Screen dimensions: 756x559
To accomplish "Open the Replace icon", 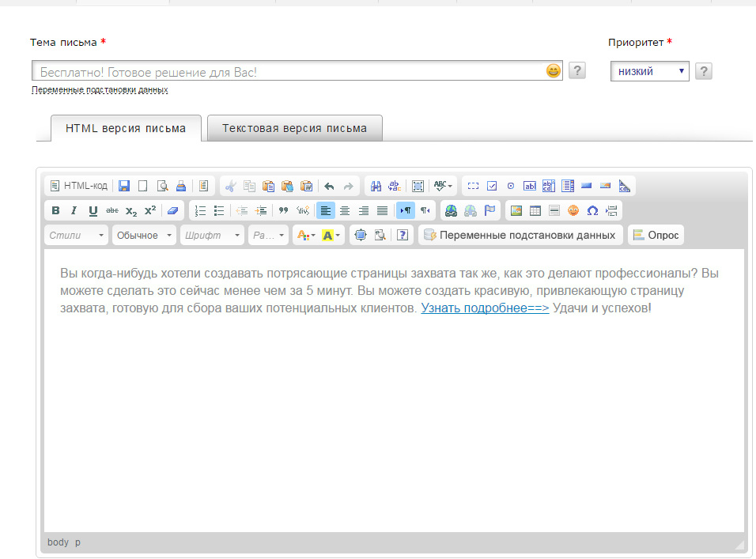I will (395, 186).
